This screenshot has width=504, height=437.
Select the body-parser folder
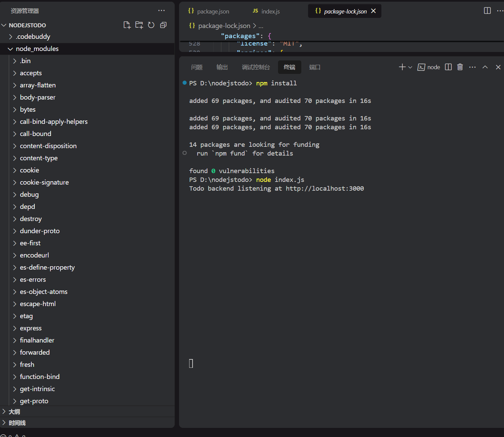(37, 97)
